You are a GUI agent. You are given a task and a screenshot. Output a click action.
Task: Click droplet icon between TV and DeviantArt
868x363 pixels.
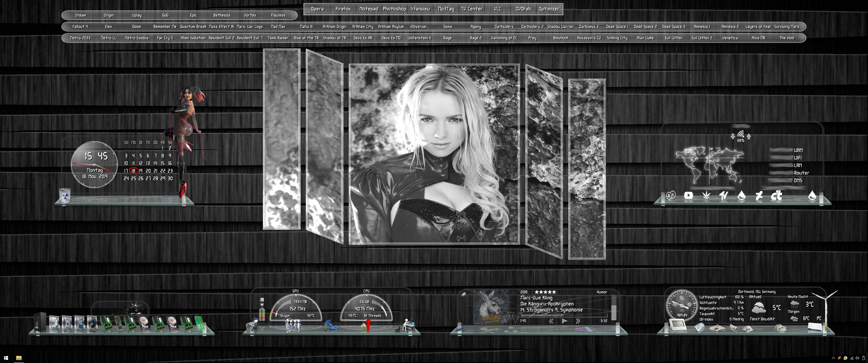(741, 195)
